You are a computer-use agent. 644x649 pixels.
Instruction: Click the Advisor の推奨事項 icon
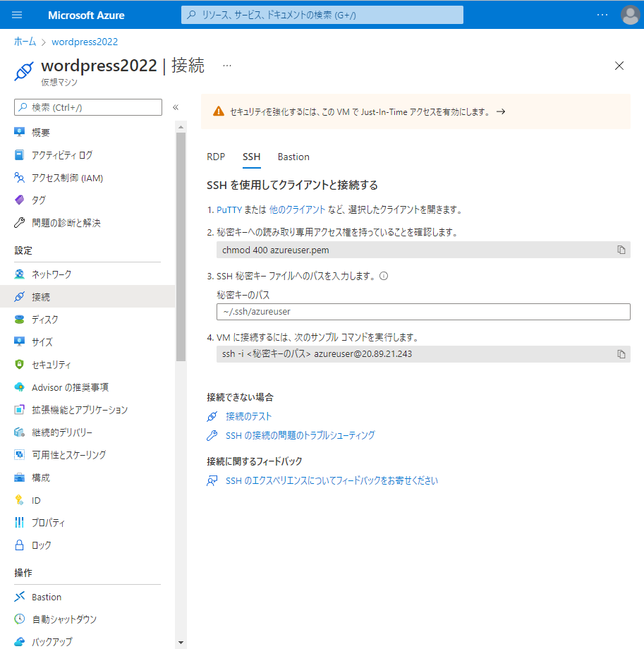tap(19, 387)
